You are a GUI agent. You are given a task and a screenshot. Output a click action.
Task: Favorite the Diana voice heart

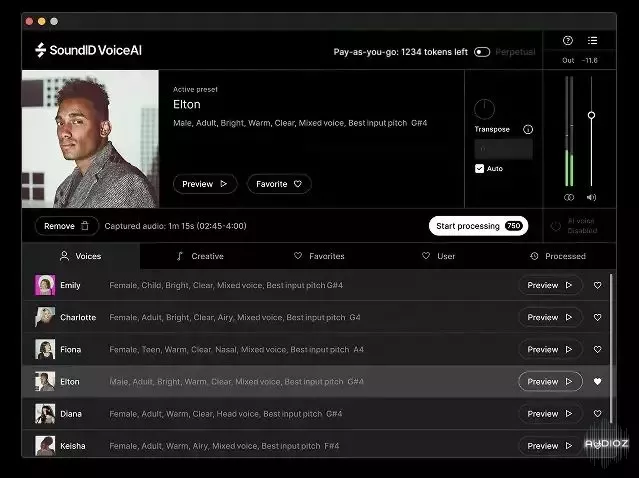click(597, 414)
